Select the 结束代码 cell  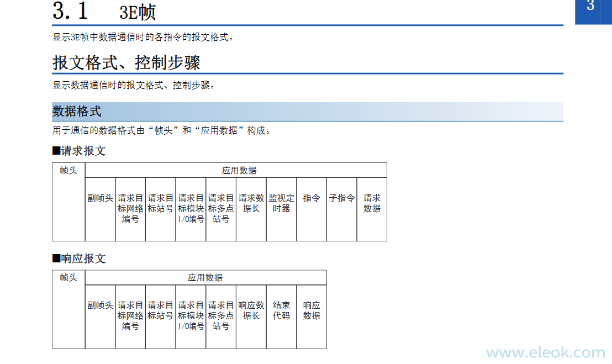(281, 310)
